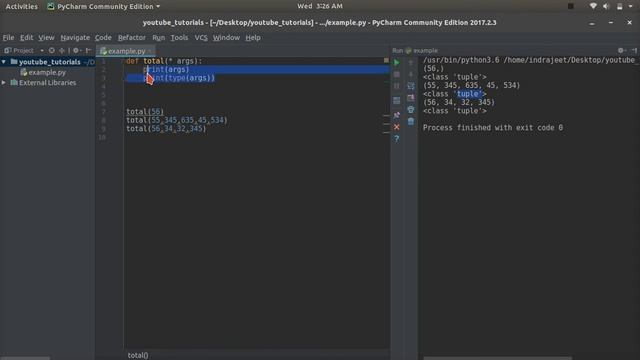Screen dimensions: 640x360
Task: Open Run panel gear settings menu
Action: 621,50
